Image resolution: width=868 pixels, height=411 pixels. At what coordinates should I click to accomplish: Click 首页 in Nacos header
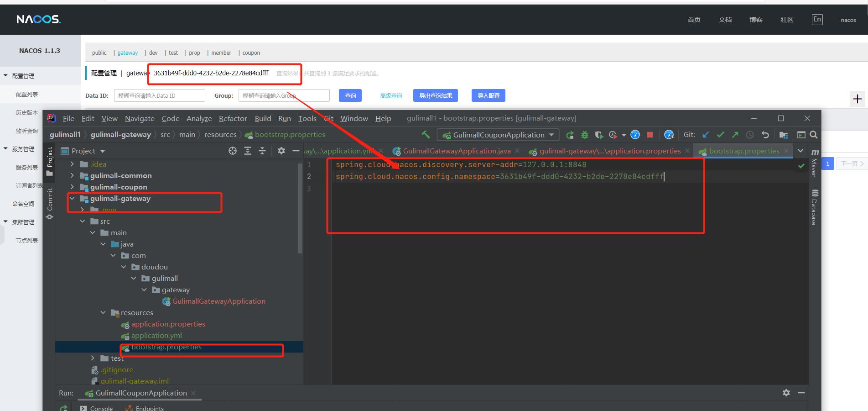[694, 20]
